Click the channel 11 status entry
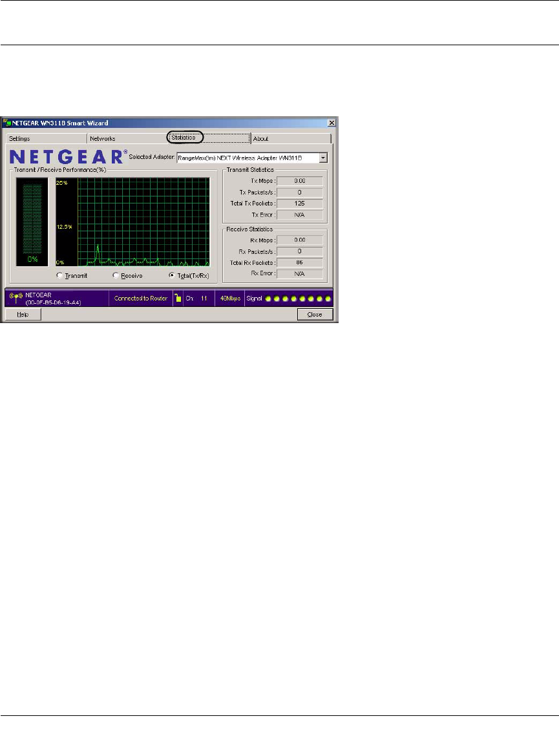 [197, 299]
